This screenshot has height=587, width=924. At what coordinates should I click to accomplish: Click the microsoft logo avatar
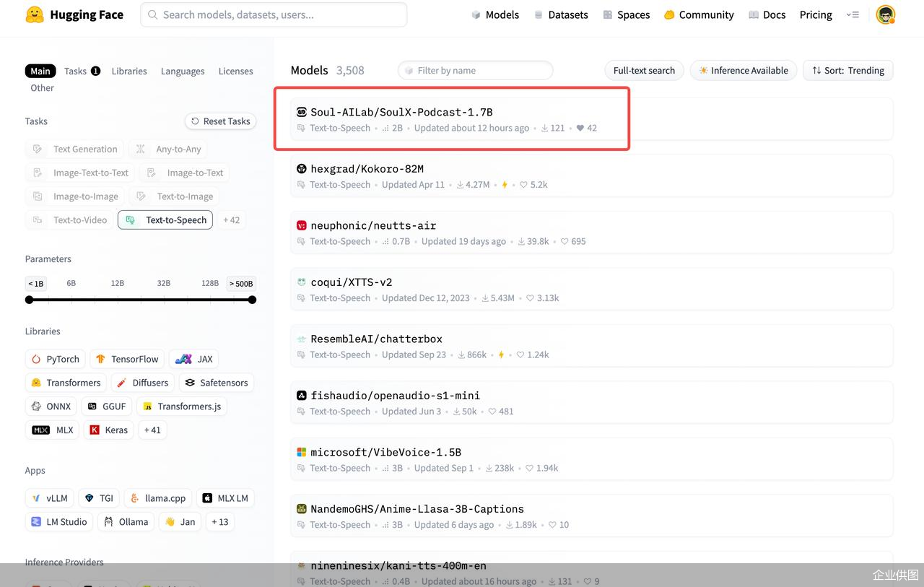coord(302,452)
